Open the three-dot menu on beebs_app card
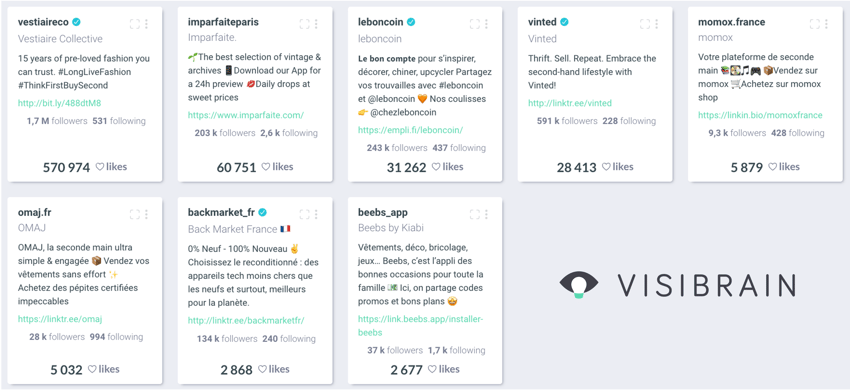Screen dimensions: 850x390 coord(486,214)
